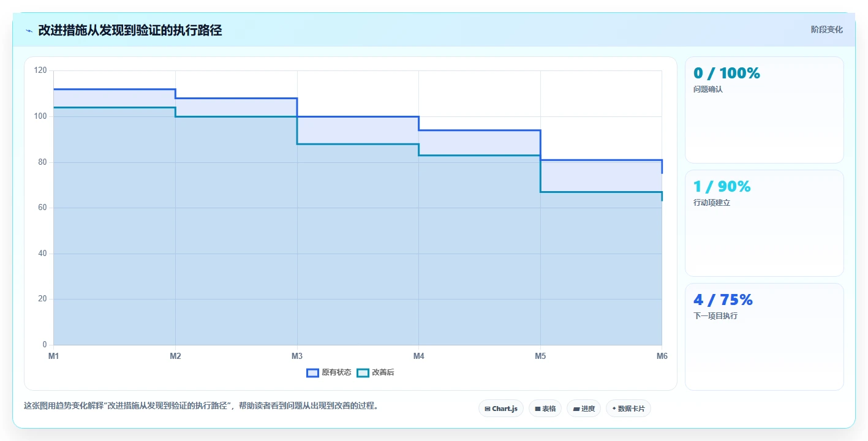Click the M4 x-axis label

[418, 356]
